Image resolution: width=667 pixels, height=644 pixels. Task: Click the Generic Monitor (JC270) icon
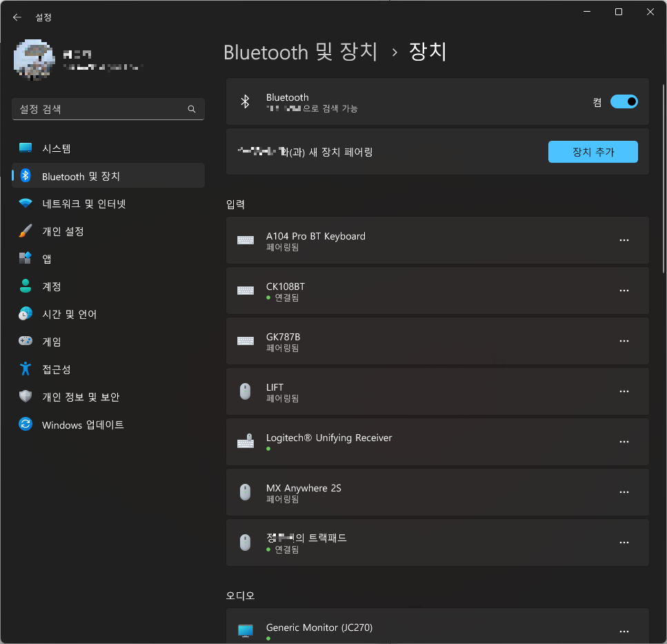coord(246,630)
